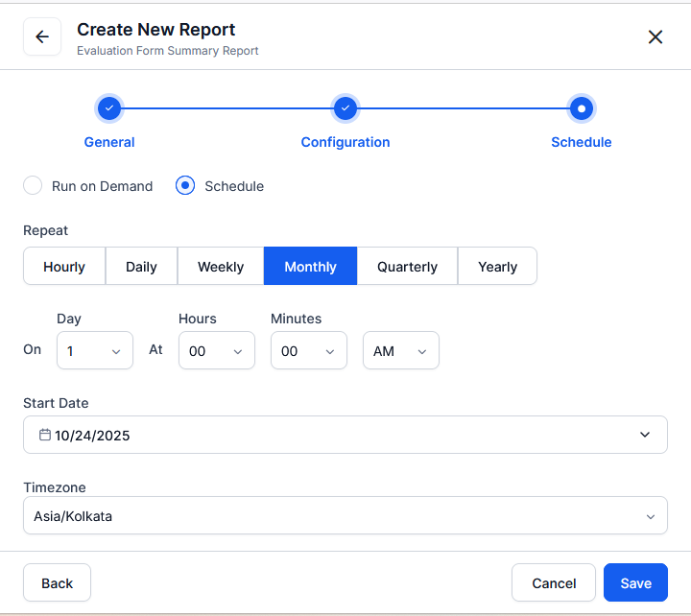The height and width of the screenshot is (616, 691).
Task: Choose the Quarterly repeat option
Action: click(x=407, y=267)
